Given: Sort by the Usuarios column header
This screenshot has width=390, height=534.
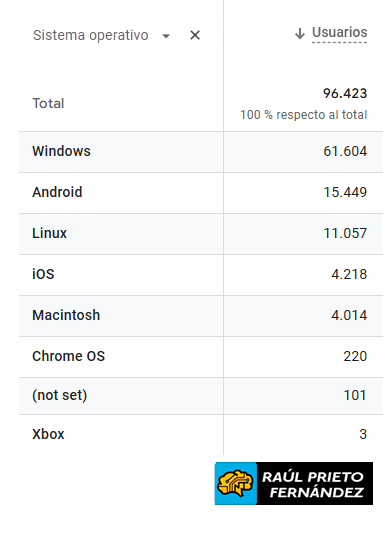Looking at the screenshot, I should tap(340, 33).
